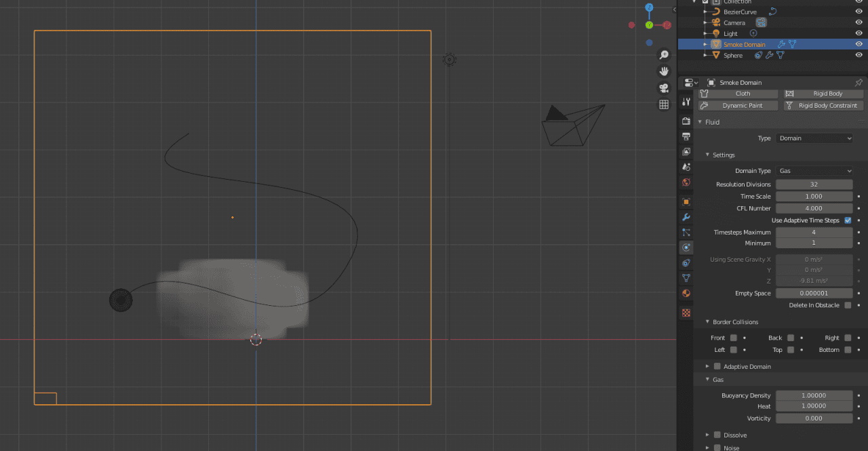Toggle the camera view icon in viewport sidebar
This screenshot has width=868, height=451.
(663, 87)
